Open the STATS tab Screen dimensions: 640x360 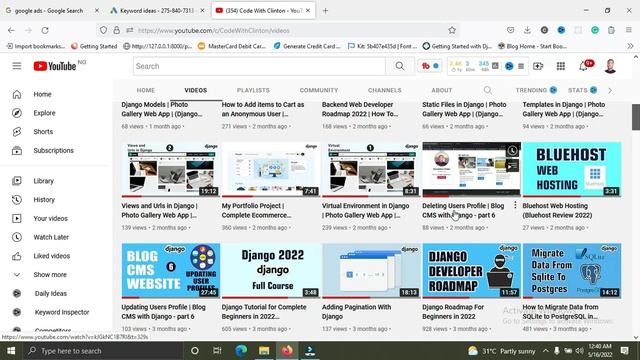click(582, 90)
